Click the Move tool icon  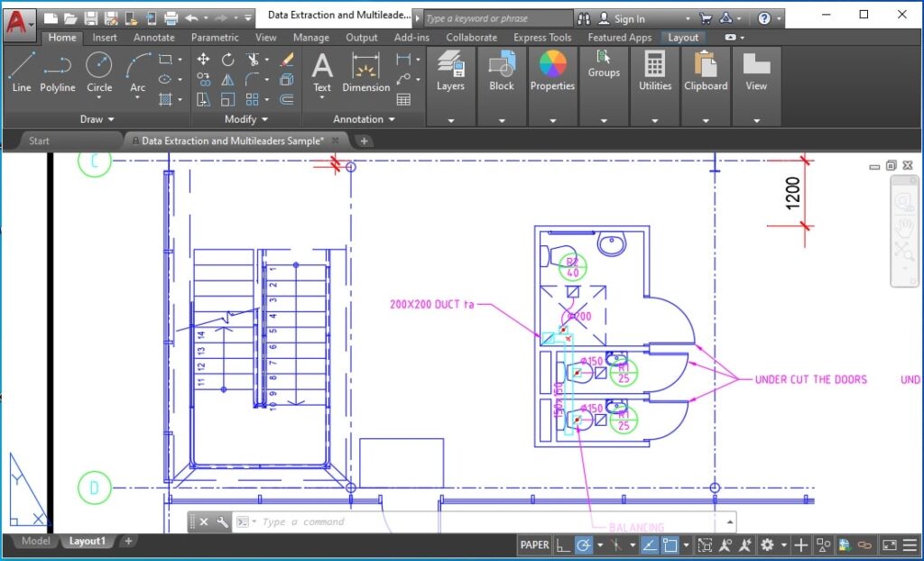point(203,59)
